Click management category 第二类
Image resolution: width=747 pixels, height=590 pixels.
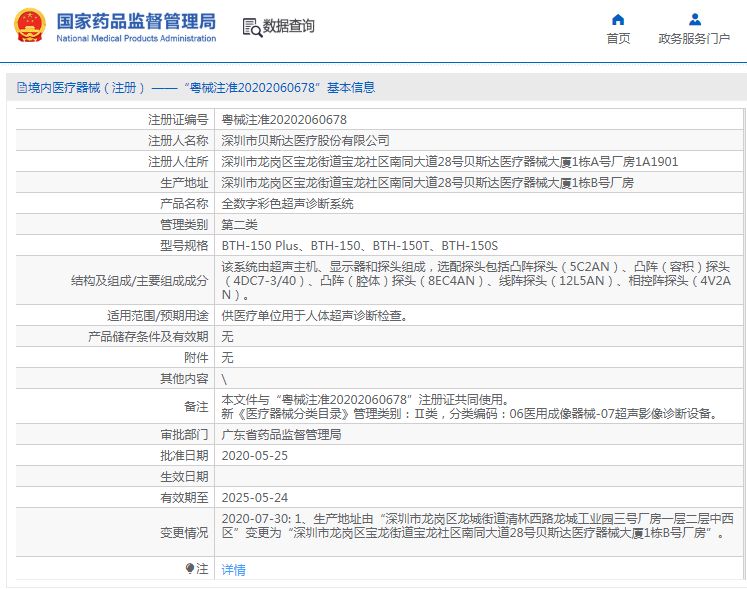(x=239, y=224)
